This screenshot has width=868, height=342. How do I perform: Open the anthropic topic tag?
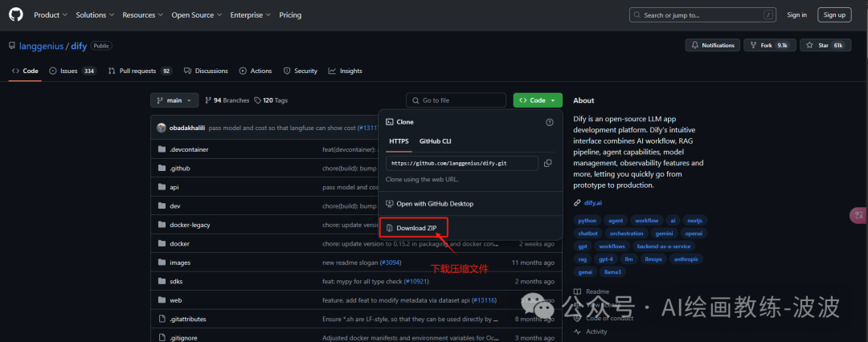686,259
